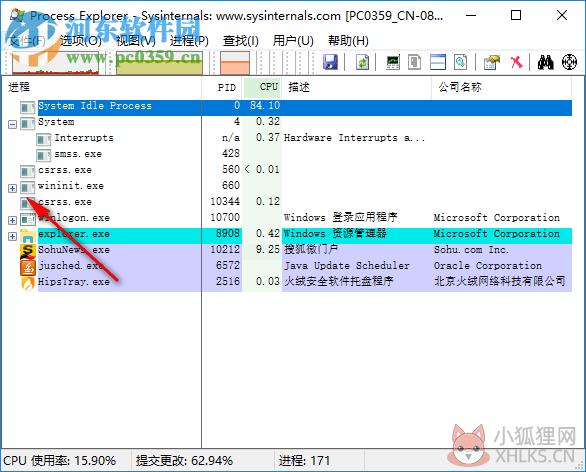Toggle the process tree view icon
The height and width of the screenshot is (472, 586).
point(414,62)
